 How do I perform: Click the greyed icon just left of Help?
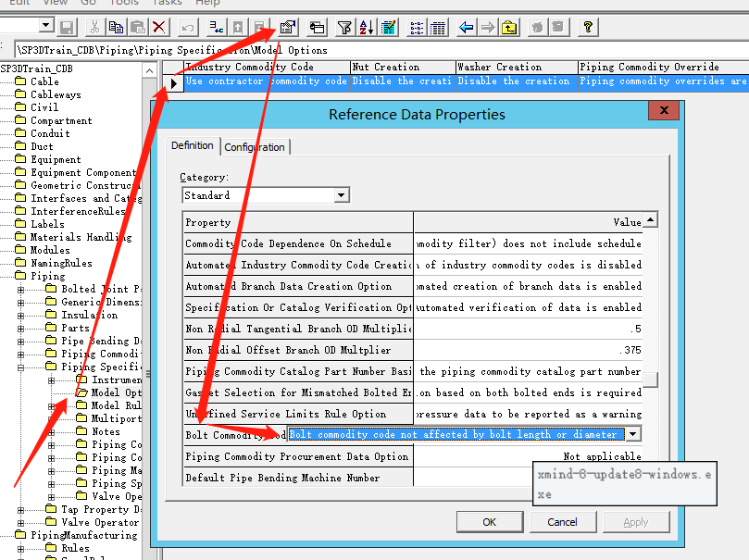coord(558,27)
